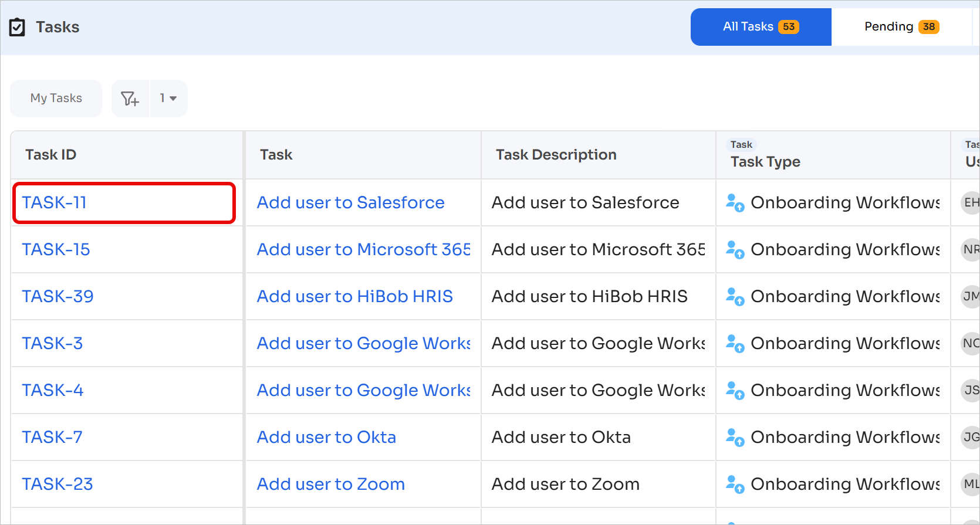Switch to the All Tasks tab

tap(761, 27)
